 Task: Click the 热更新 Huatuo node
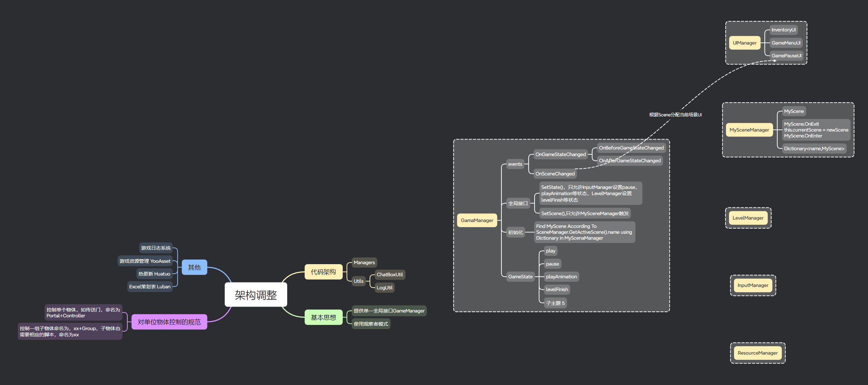pos(154,274)
